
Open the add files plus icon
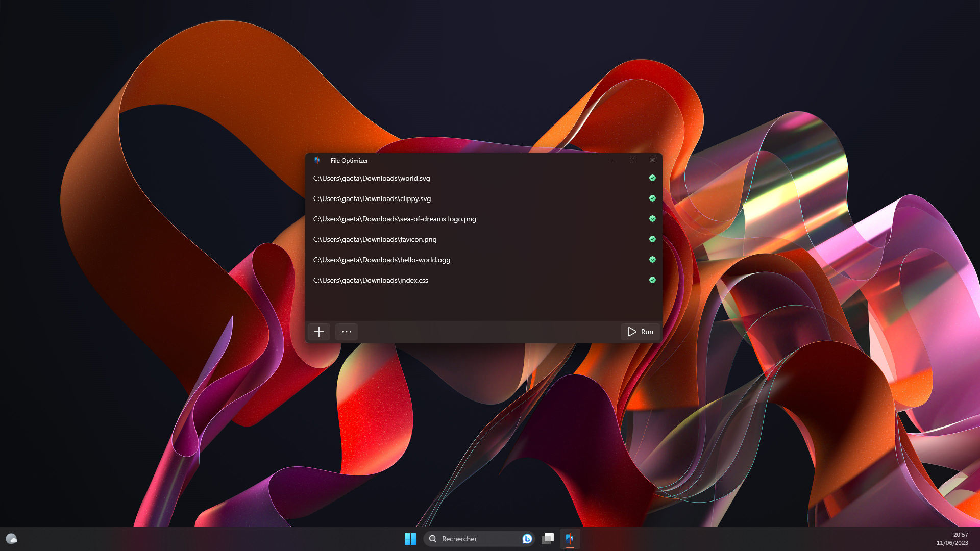coord(318,332)
